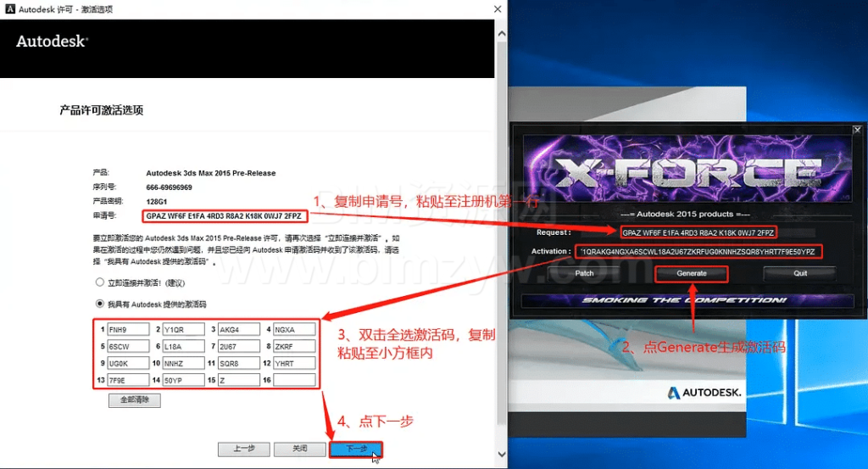The height and width of the screenshot is (469, 868).
Task: Click the product name 'Autodesk 3ds Max 2015 Pre-Release'
Action: pos(211,173)
